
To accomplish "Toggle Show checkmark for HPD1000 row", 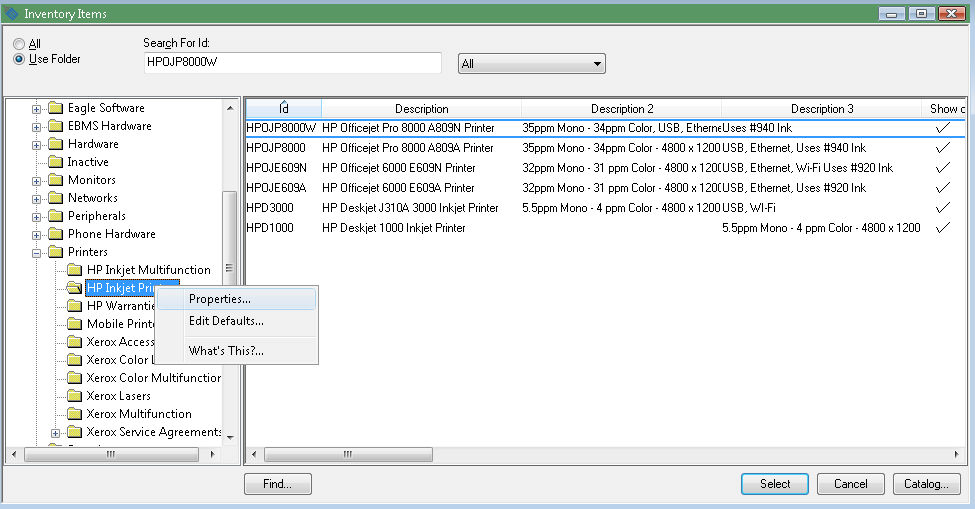I will pos(941,228).
